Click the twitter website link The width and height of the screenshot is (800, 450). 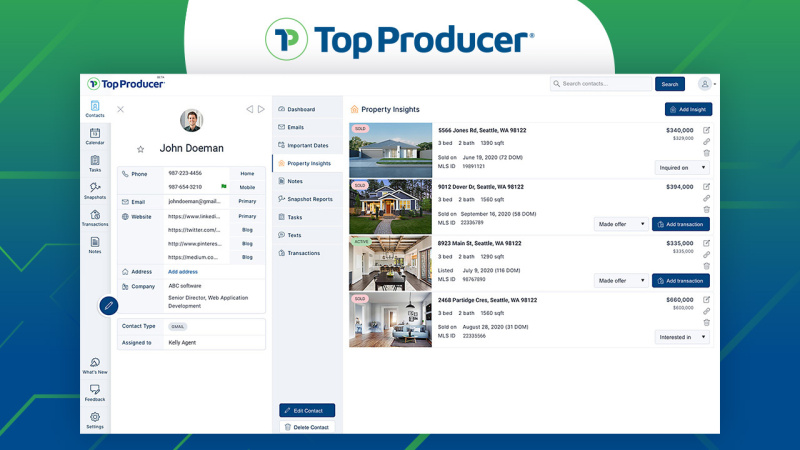point(194,230)
